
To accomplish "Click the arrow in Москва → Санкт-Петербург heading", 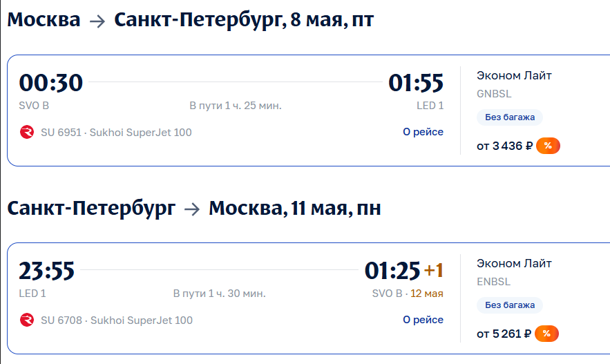I will [97, 21].
